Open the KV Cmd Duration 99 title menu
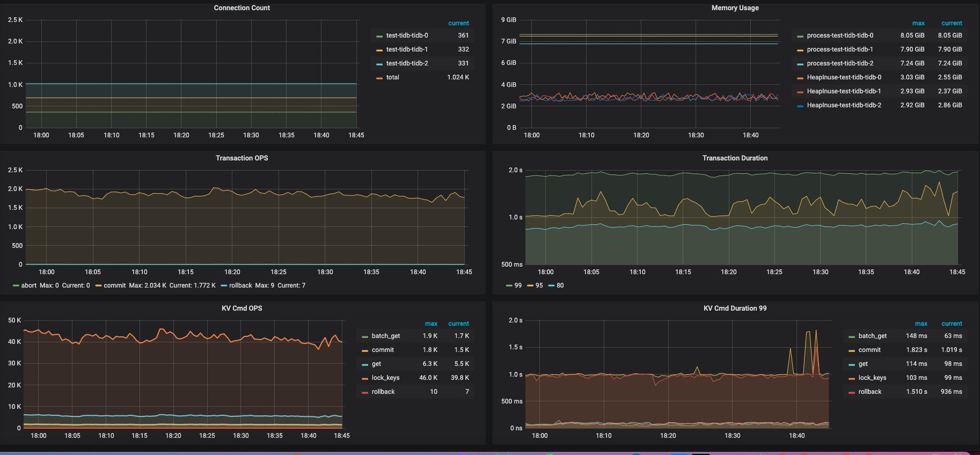Viewport: 980px width, 455px height. tap(735, 309)
